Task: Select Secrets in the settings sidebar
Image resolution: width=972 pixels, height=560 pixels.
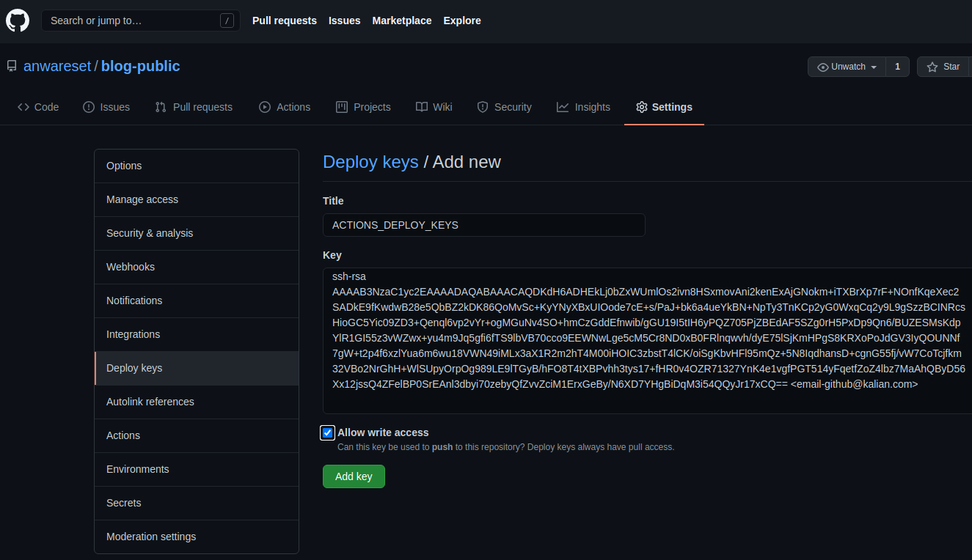Action: (123, 503)
